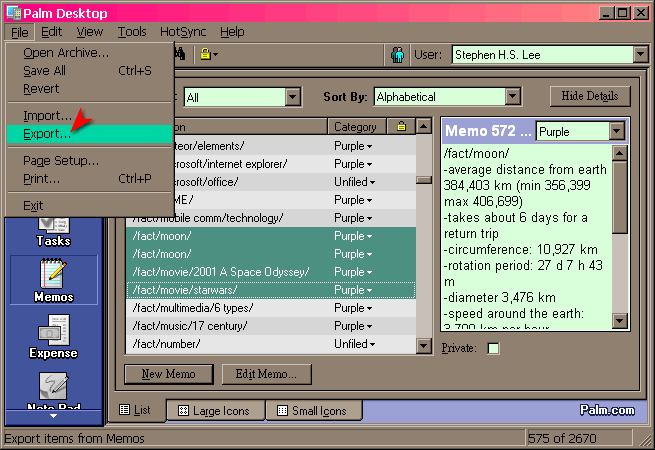Screen dimensions: 655x450
Task: Choose Export... from File menu
Action: point(89,134)
